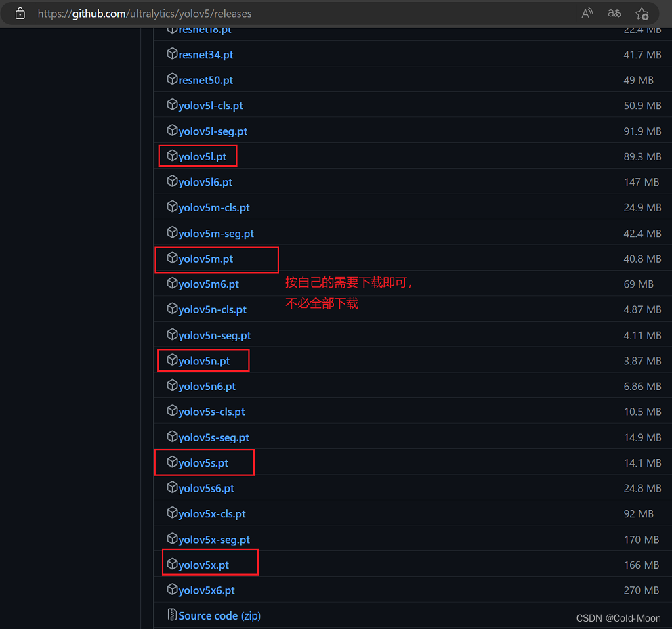Viewport: 672px width, 629px height.
Task: Click the package icon beside yolov5n-cls.pt
Action: coord(172,308)
